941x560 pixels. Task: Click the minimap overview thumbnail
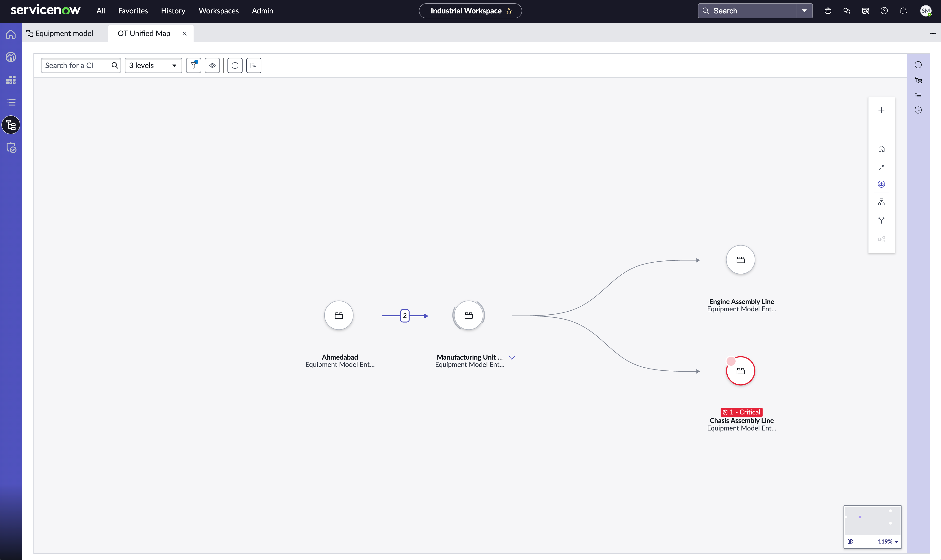click(x=872, y=520)
